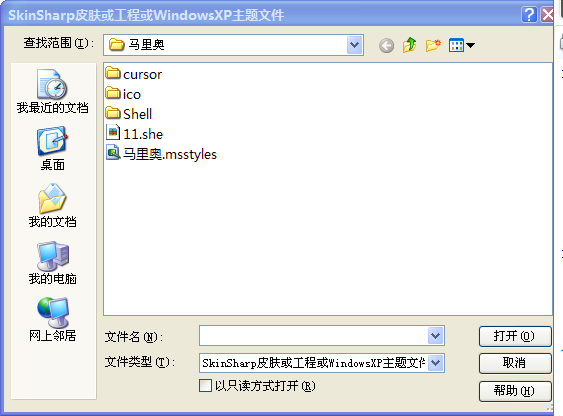The image size is (563, 416).
Task: Select the ico folder icon
Action: 113,93
